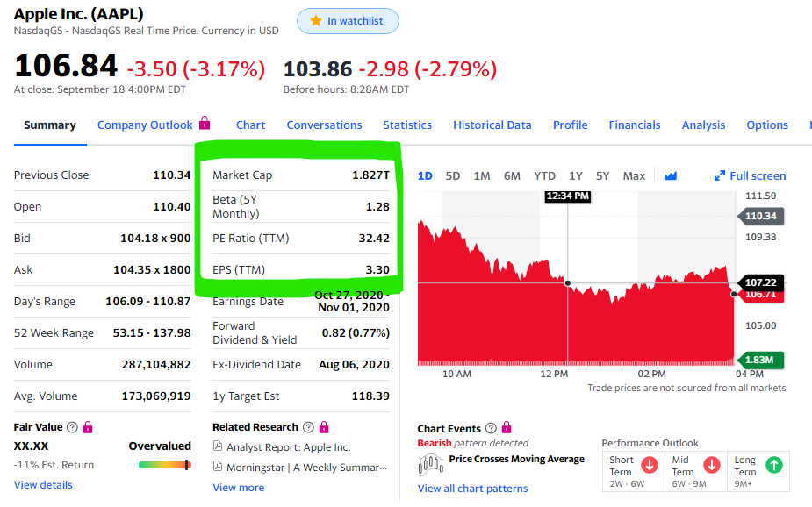Image resolution: width=812 pixels, height=507 pixels.
Task: Go to the Conversations tab
Action: tap(324, 125)
